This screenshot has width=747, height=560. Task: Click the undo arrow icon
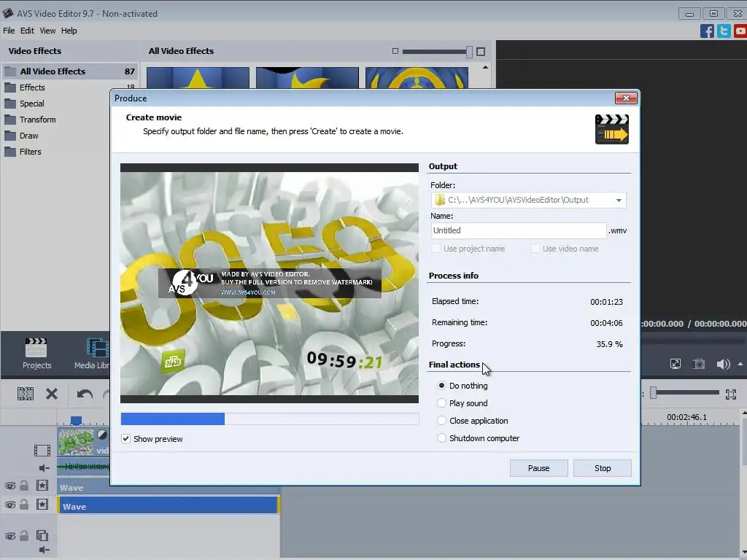[85, 394]
